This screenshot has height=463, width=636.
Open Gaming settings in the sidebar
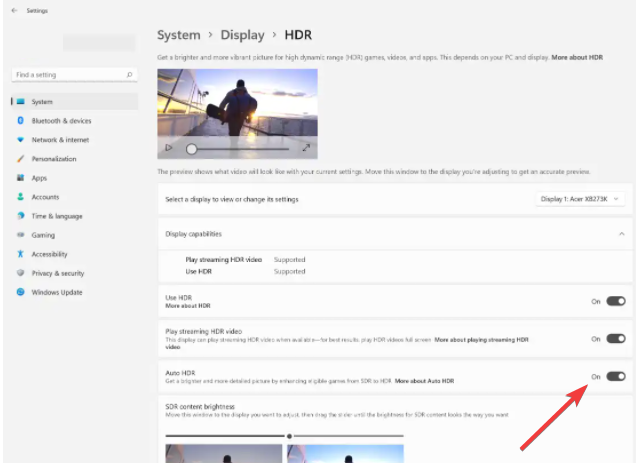[43, 235]
